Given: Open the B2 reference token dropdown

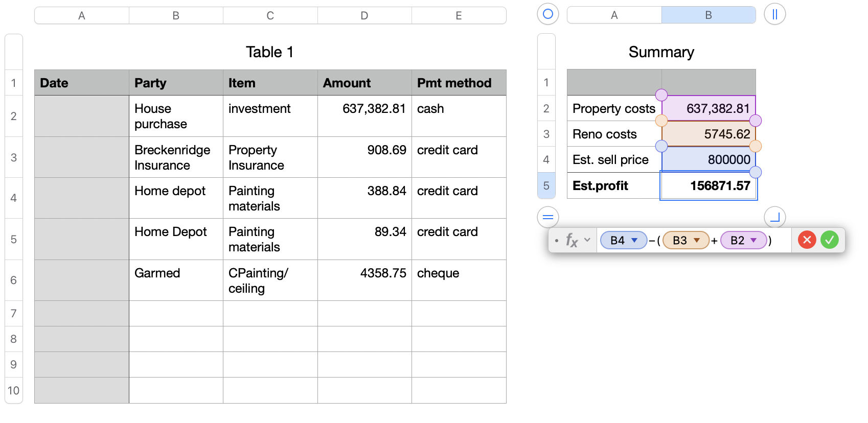Looking at the screenshot, I should point(753,240).
